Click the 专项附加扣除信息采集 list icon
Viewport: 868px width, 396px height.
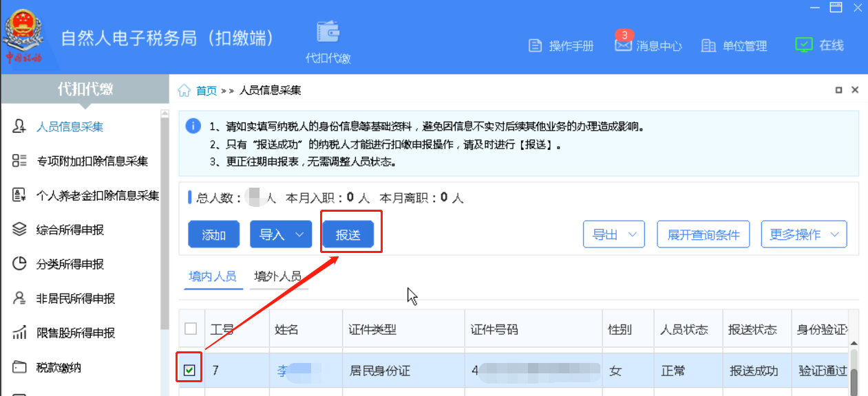20,161
